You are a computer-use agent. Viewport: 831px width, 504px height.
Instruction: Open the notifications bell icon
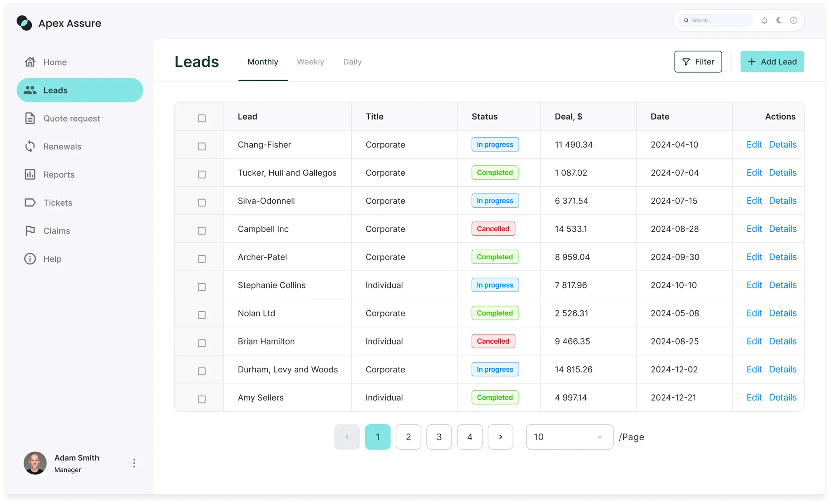tap(764, 20)
